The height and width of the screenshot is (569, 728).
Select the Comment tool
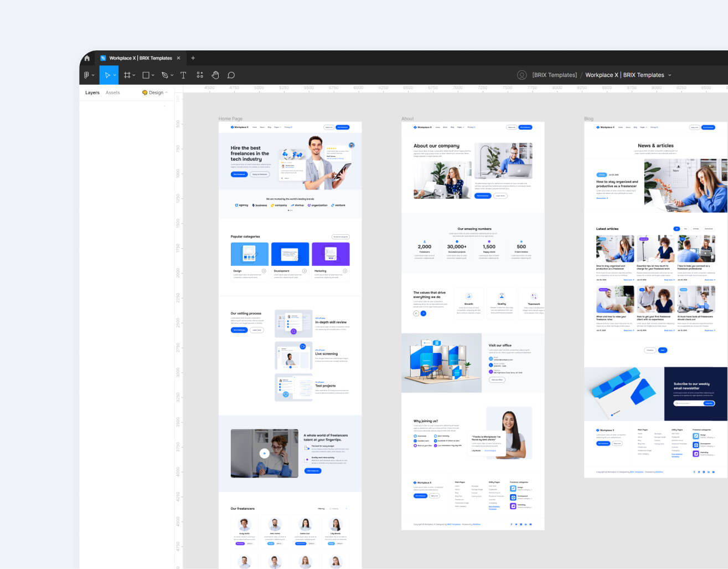tap(231, 75)
